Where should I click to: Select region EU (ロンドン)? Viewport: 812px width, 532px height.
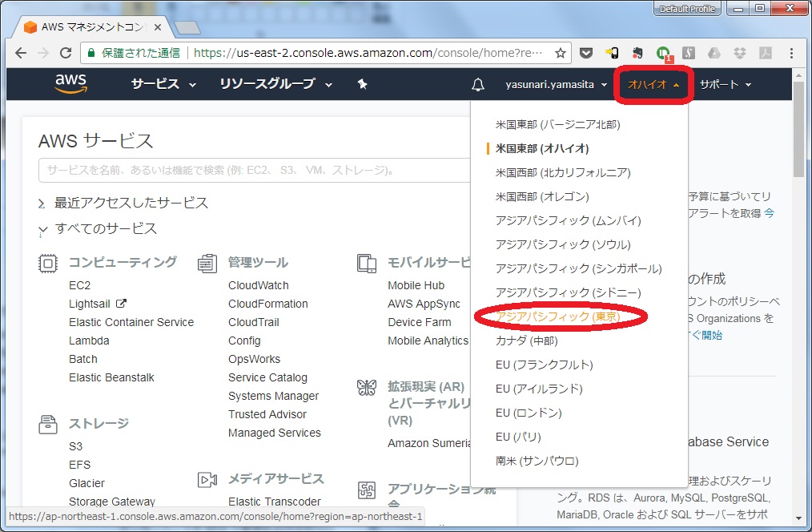coord(529,413)
